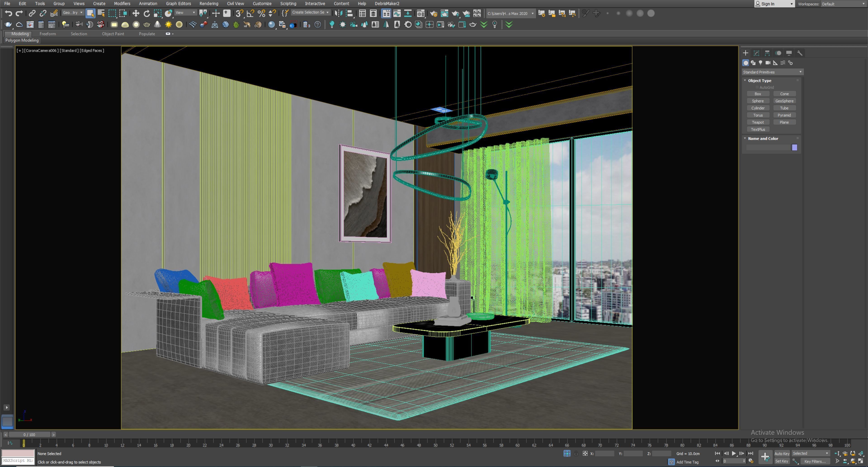
Task: Click the Polygon Modeling panel label
Action: pos(22,40)
